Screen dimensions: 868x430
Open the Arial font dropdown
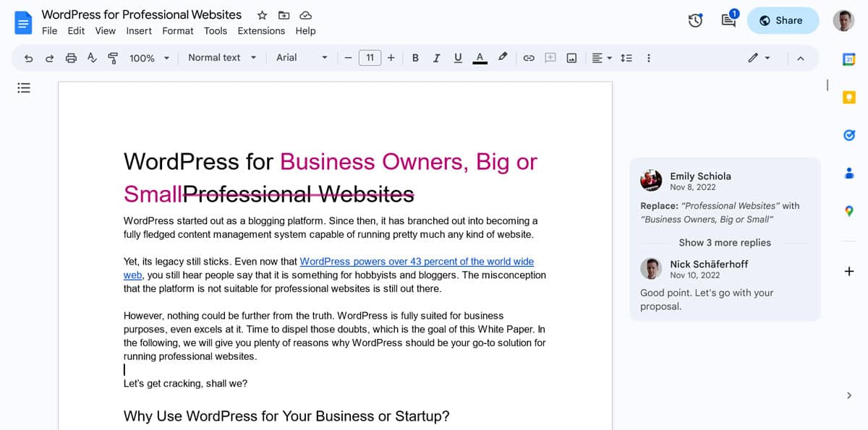pos(302,58)
